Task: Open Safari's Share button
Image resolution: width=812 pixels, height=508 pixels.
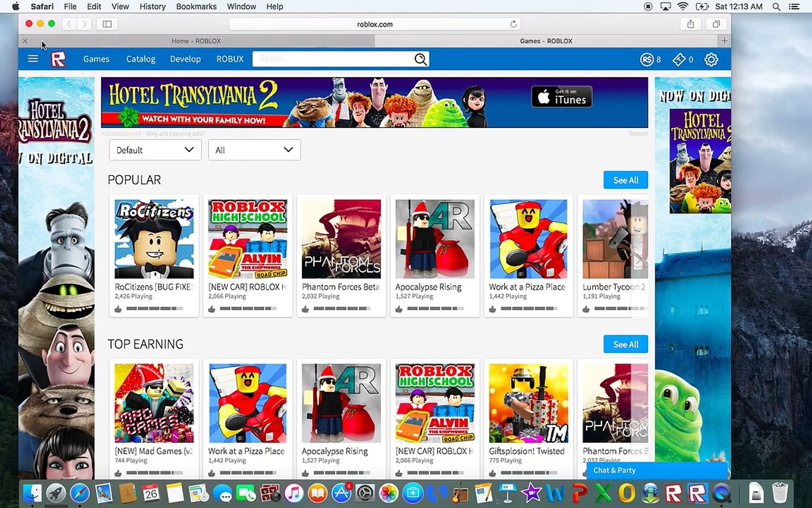Action: pos(690,24)
